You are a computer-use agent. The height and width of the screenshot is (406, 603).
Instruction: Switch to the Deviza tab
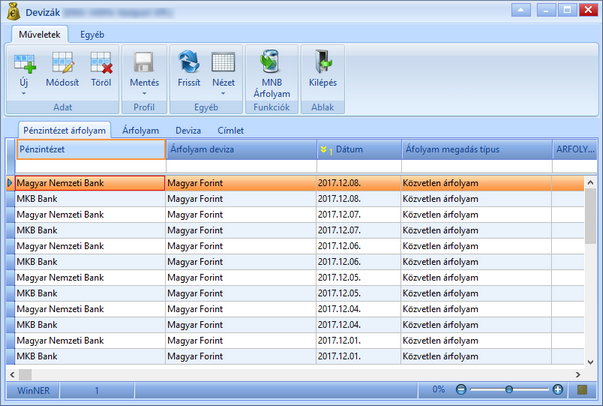coord(188,130)
